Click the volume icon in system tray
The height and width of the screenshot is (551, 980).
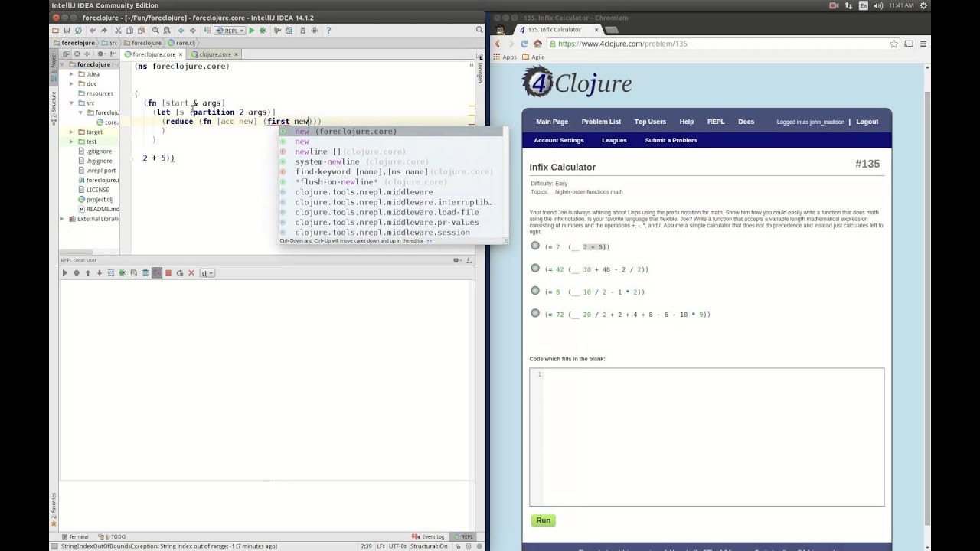[878, 5]
